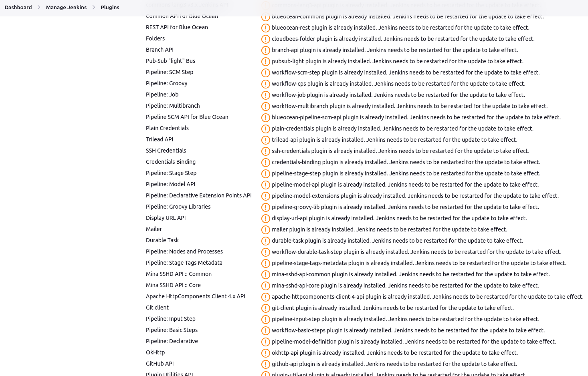Select the Plugins breadcrumb item
The width and height of the screenshot is (588, 376).
pos(110,7)
